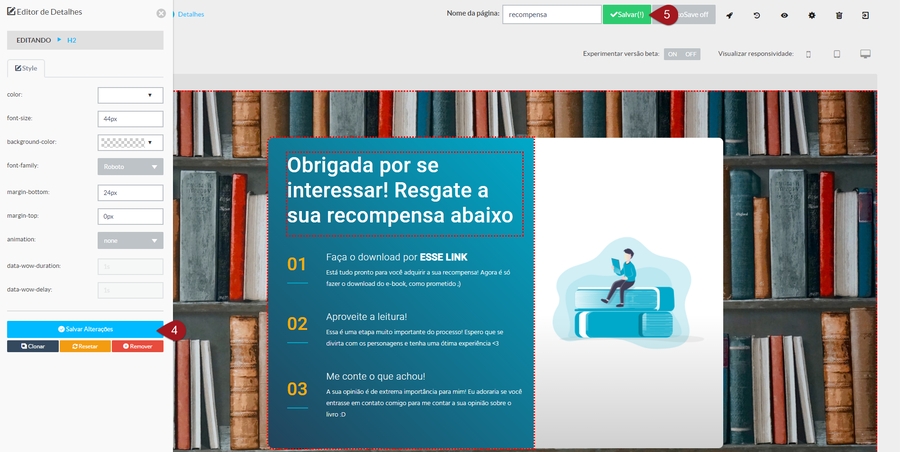
Task: Toggle beta version switch OFF
Action: 690,54
